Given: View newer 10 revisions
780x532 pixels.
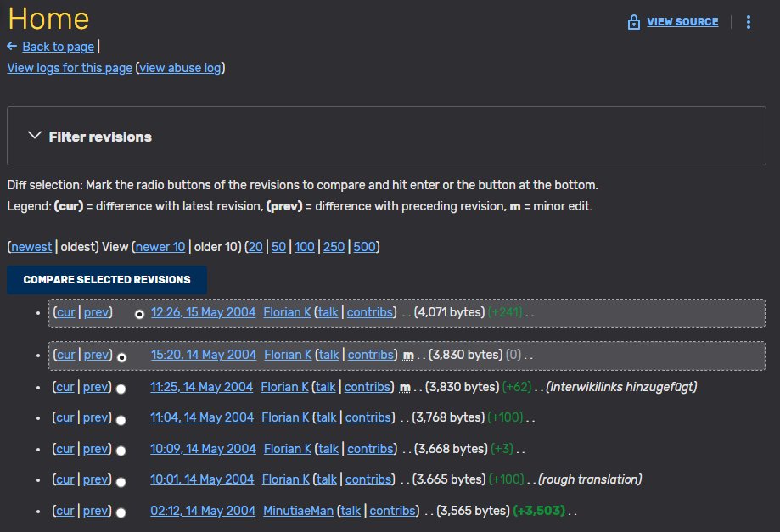Looking at the screenshot, I should [160, 247].
